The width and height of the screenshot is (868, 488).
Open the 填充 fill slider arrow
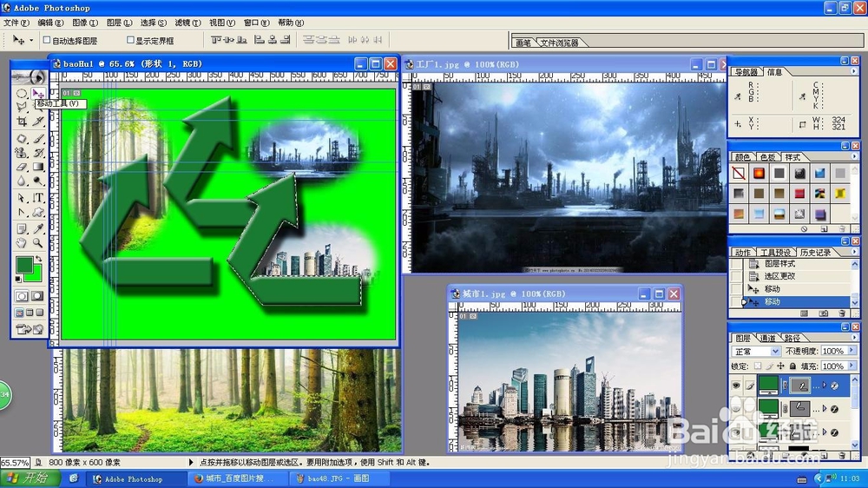pos(852,366)
